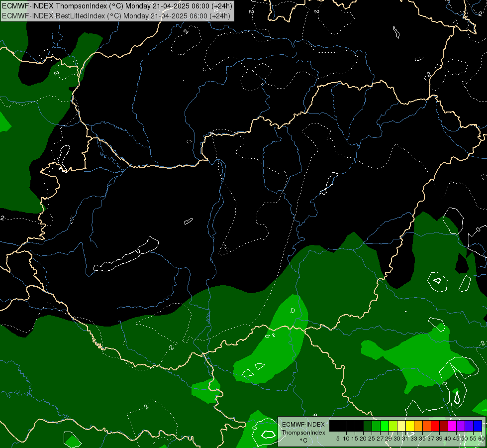Click the legend tick value '39'
Viewport: 487px width, 448px height.
click(x=439, y=439)
